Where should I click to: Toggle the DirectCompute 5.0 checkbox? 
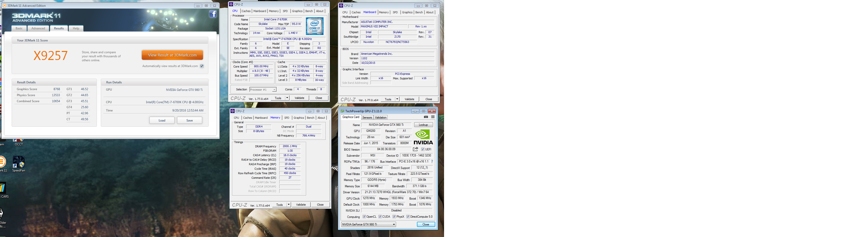coord(408,217)
